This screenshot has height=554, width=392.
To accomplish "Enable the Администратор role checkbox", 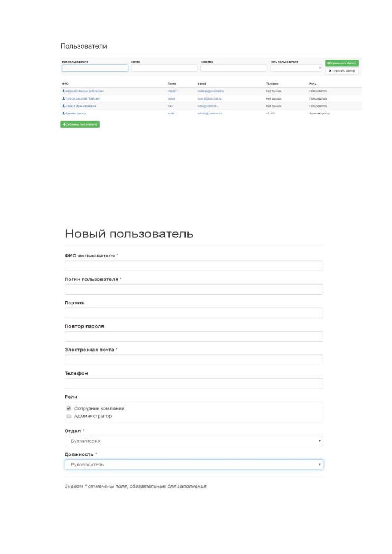I will [69, 416].
